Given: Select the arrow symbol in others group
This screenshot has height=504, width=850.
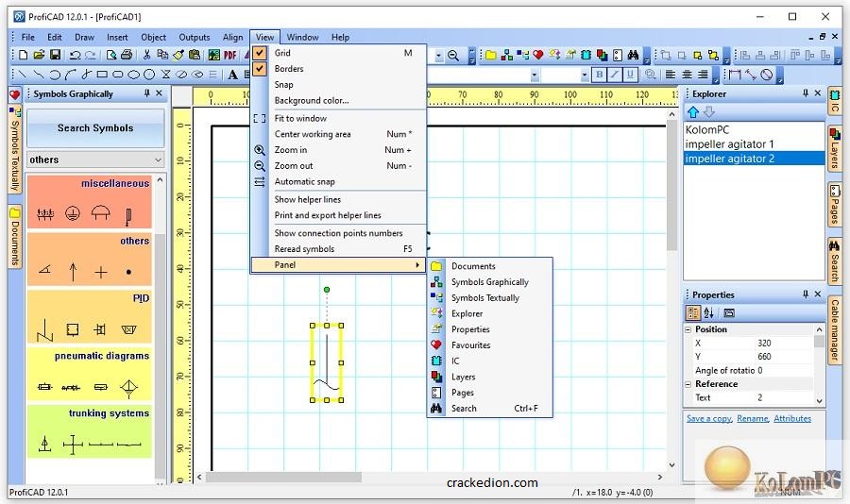Looking at the screenshot, I should (x=73, y=271).
